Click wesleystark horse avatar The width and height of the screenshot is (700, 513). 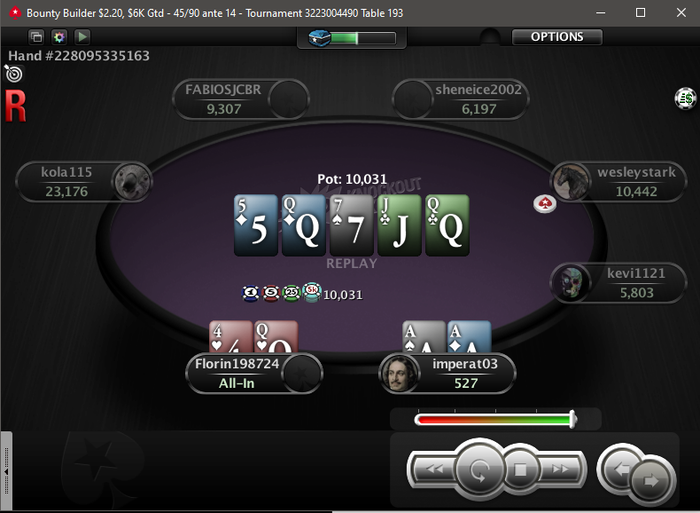tap(570, 182)
